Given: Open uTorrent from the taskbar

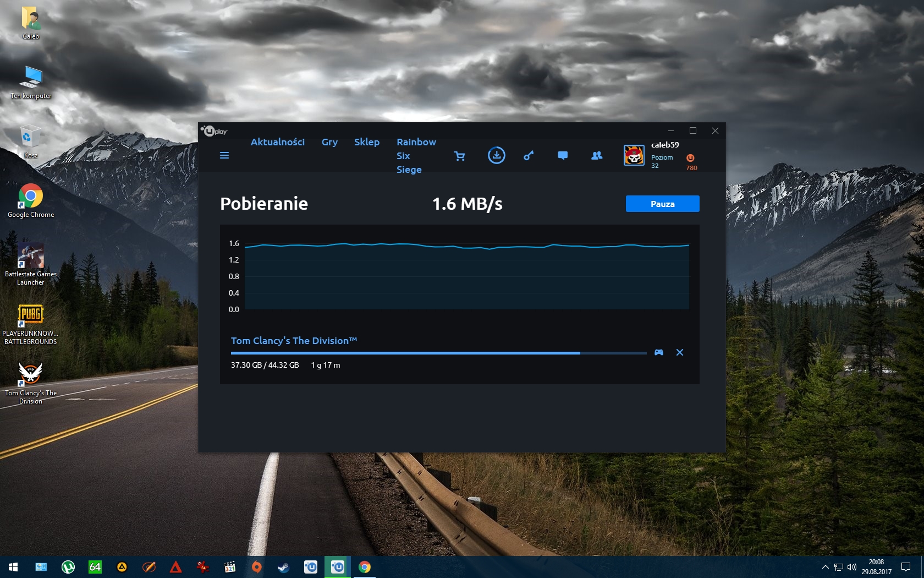Looking at the screenshot, I should (x=68, y=567).
